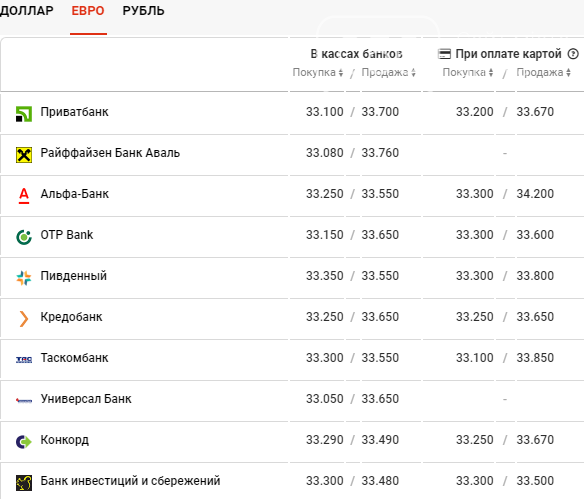Viewport: 584px width, 499px height.
Task: Select the active ЕВРО tab
Action: 88,11
